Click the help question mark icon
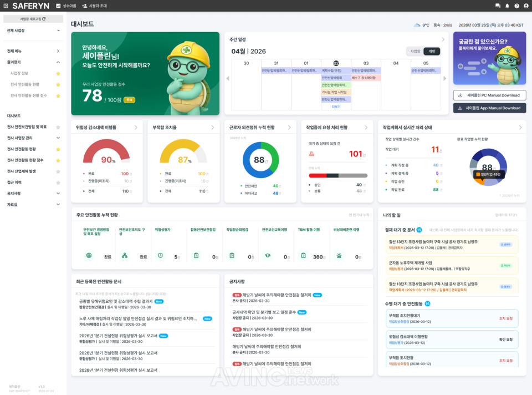 (516, 6)
